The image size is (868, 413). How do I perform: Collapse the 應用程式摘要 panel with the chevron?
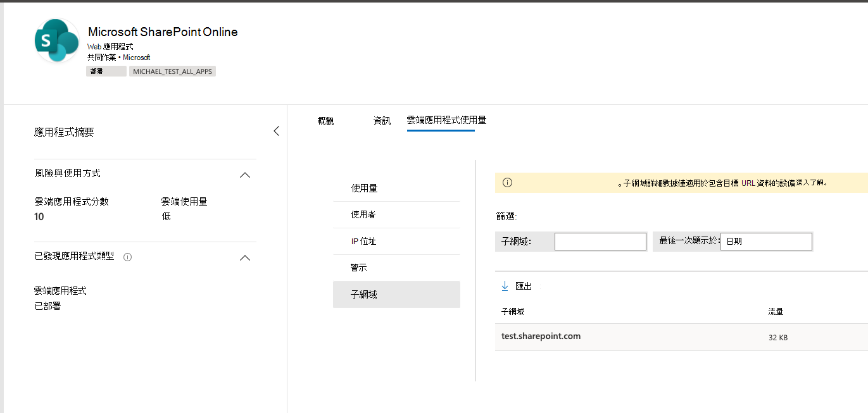(276, 130)
